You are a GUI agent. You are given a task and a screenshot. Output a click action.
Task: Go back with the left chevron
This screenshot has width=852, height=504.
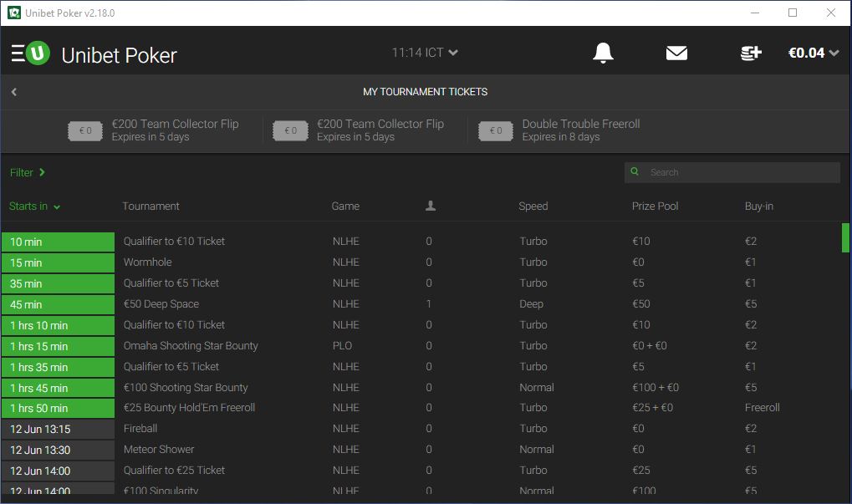click(14, 92)
